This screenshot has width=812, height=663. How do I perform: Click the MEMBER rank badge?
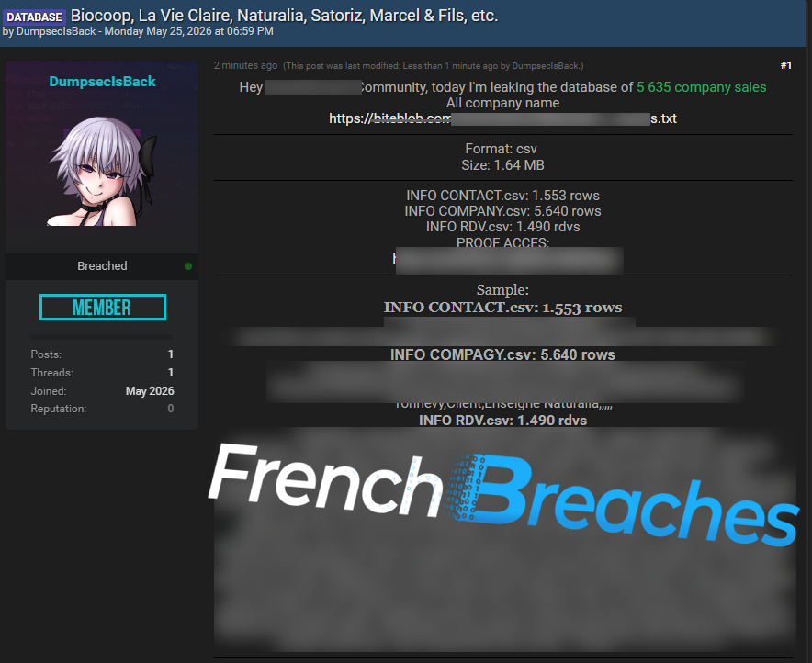point(103,307)
